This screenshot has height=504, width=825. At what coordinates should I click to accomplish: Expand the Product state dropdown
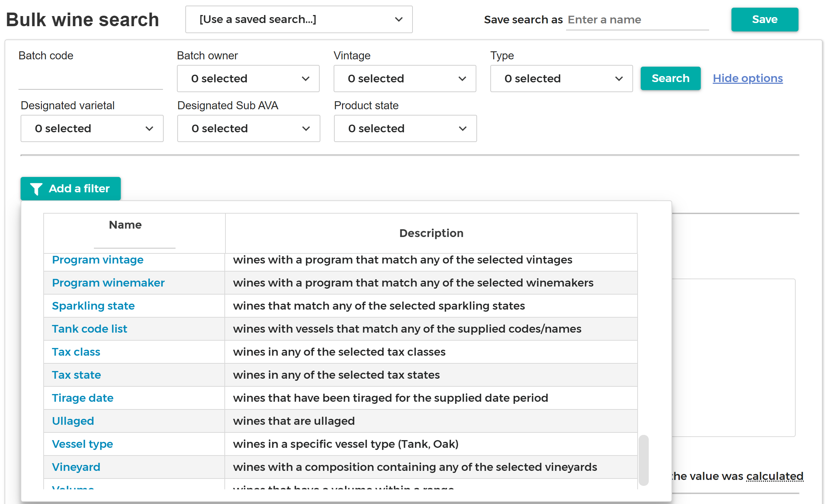(x=406, y=128)
